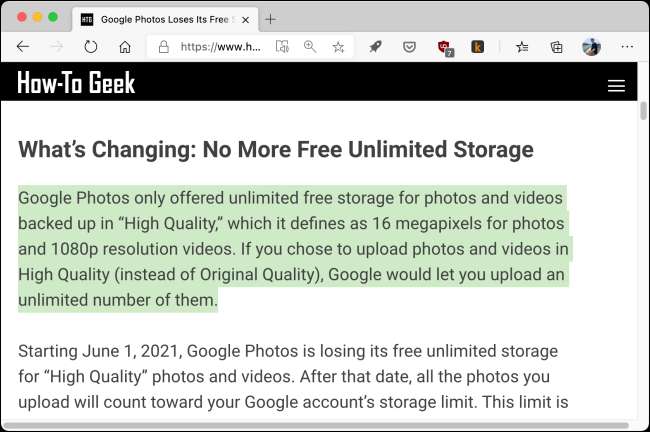The width and height of the screenshot is (650, 432).
Task: Open a new browser tab
Action: coord(270,19)
